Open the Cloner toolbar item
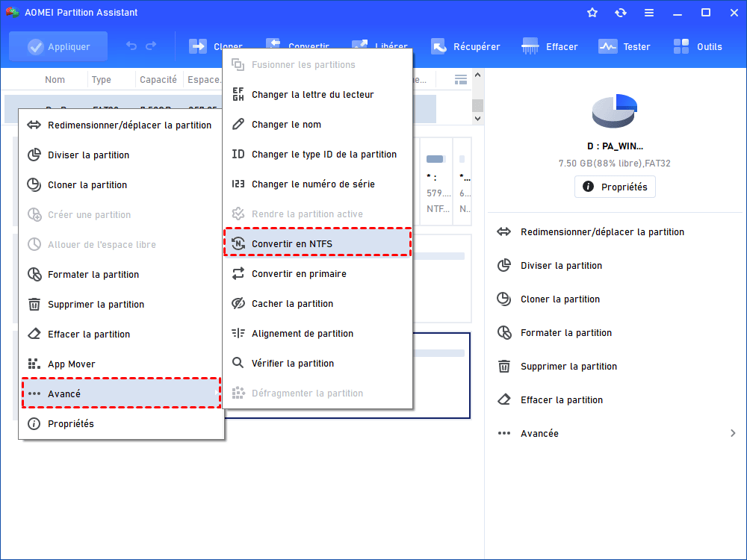747x560 pixels. (x=215, y=46)
